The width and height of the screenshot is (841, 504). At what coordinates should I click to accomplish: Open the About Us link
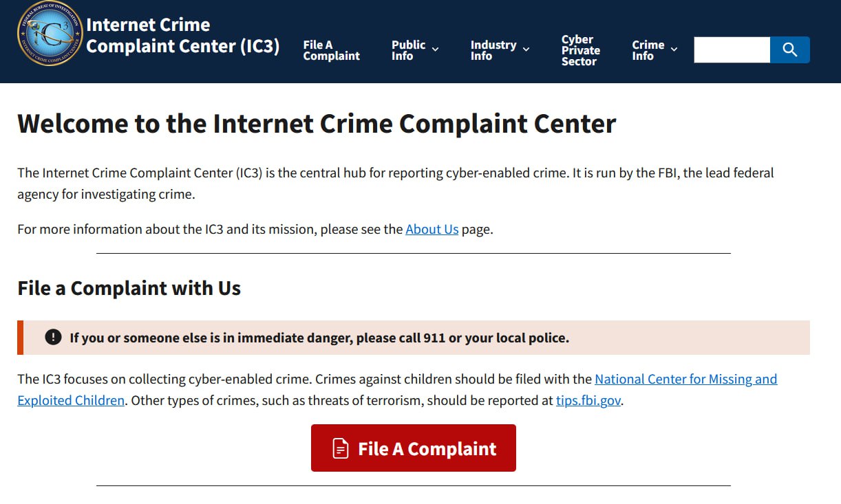tap(432, 230)
